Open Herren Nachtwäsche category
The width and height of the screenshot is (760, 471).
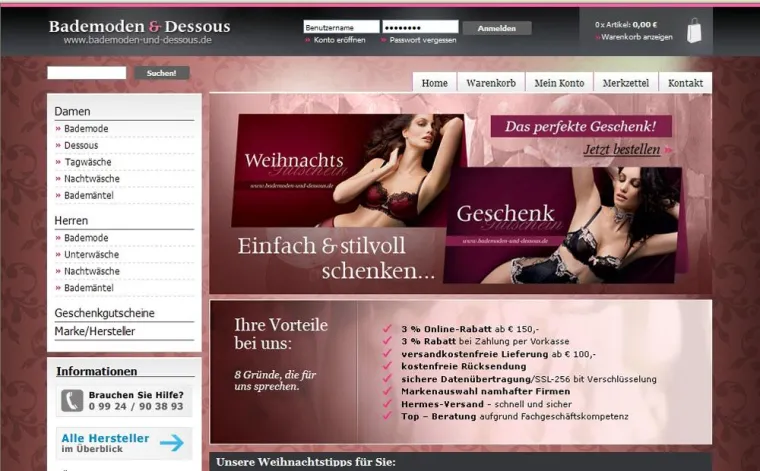[x=92, y=271]
